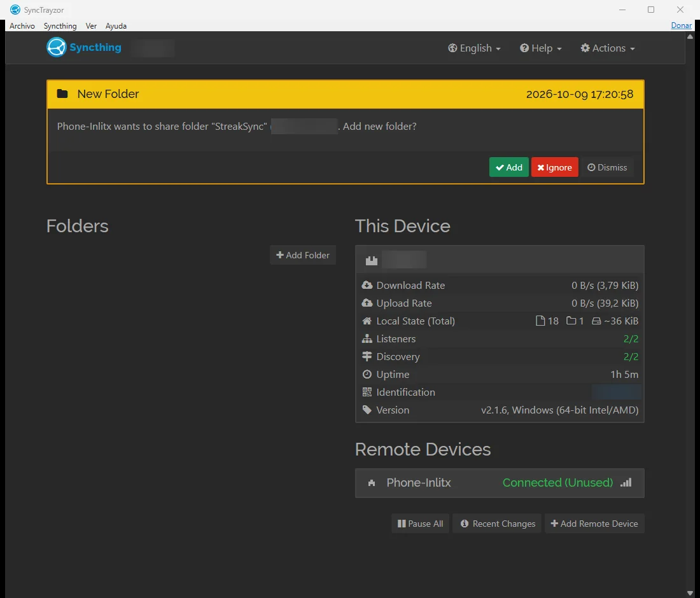This screenshot has height=598, width=700.
Task: Click the Remote Devices heading
Action: 423,449
